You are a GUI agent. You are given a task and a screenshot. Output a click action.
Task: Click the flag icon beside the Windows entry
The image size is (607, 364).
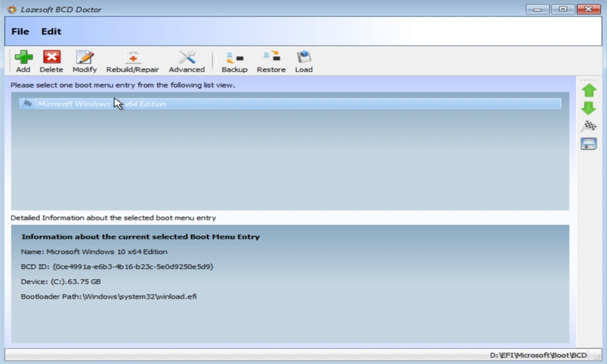coord(27,103)
